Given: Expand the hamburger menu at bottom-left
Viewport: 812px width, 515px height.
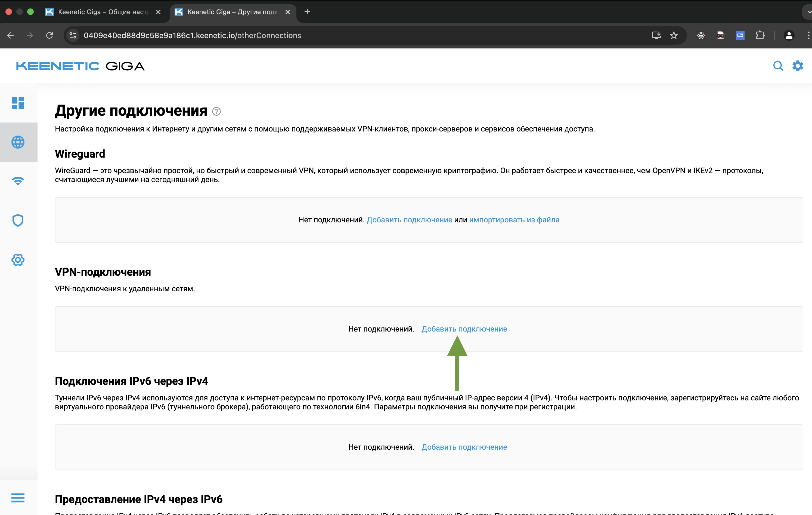Looking at the screenshot, I should coord(18,498).
